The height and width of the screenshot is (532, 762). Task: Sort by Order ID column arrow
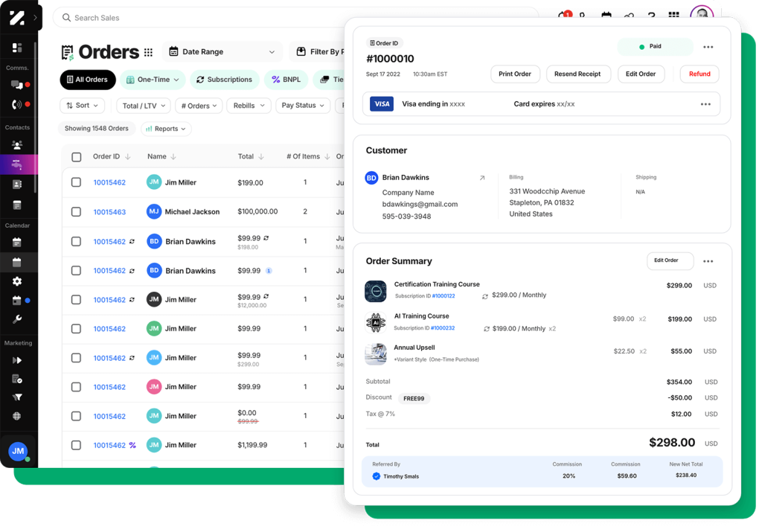tap(128, 156)
